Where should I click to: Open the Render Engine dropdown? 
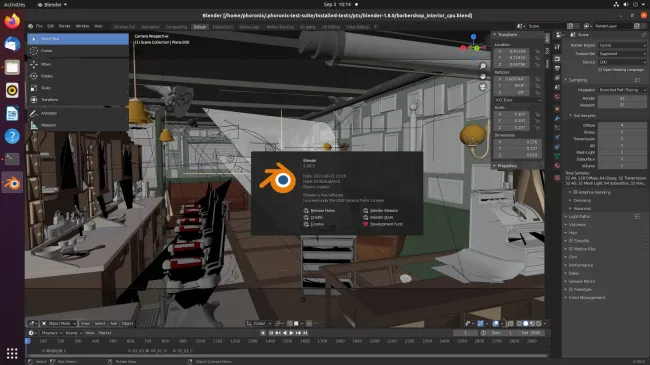[622, 45]
